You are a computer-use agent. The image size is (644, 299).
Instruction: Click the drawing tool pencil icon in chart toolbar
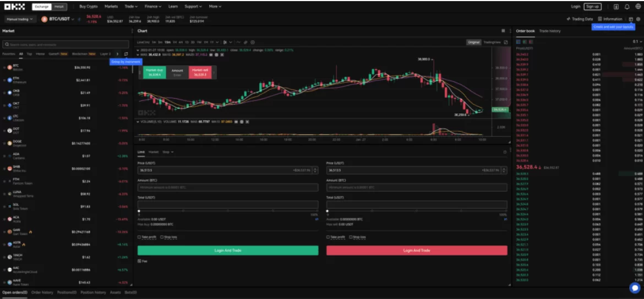click(245, 42)
